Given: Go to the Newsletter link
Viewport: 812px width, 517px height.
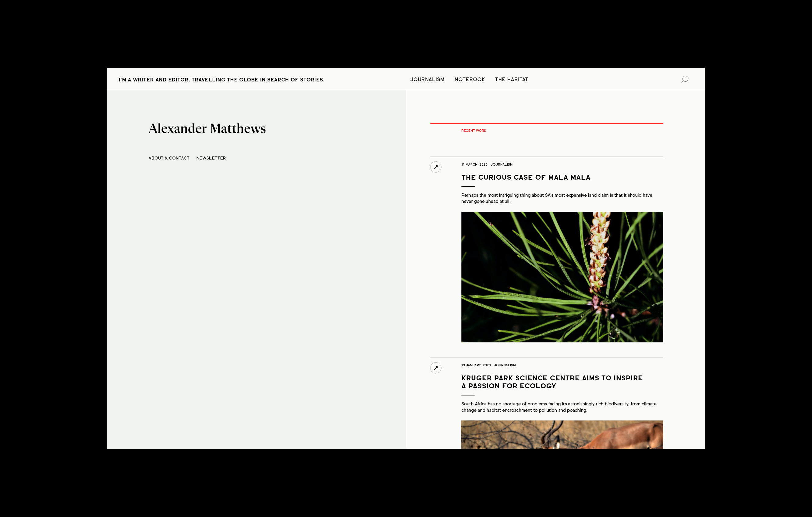Looking at the screenshot, I should [211, 158].
